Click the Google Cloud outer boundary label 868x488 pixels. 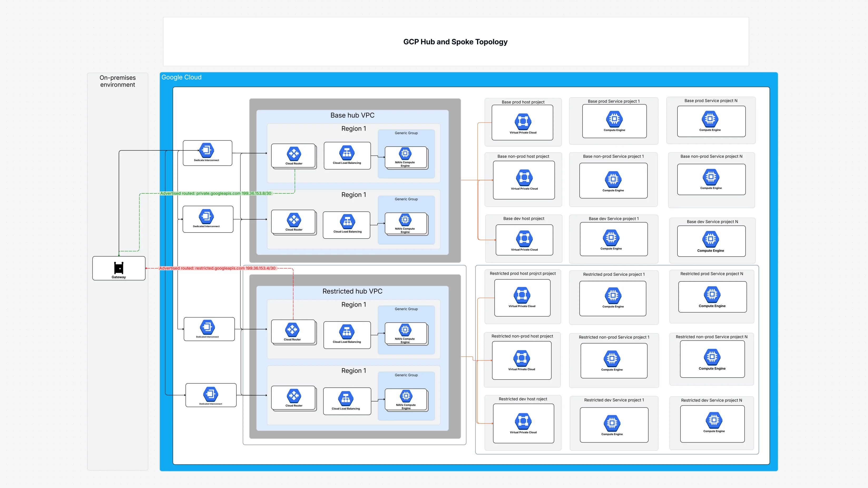[x=181, y=77]
